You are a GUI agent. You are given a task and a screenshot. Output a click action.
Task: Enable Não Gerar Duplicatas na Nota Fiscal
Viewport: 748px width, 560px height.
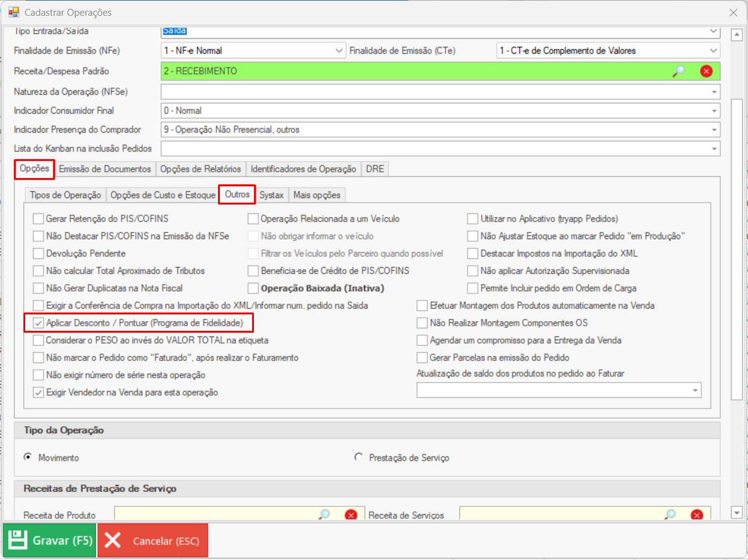tap(38, 289)
